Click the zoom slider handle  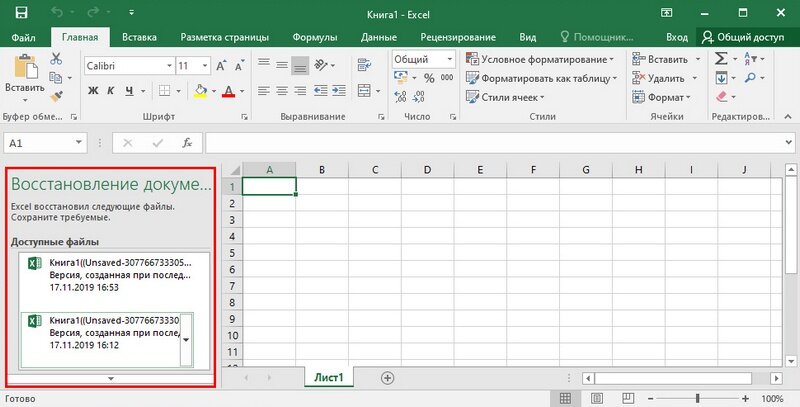click(x=697, y=398)
